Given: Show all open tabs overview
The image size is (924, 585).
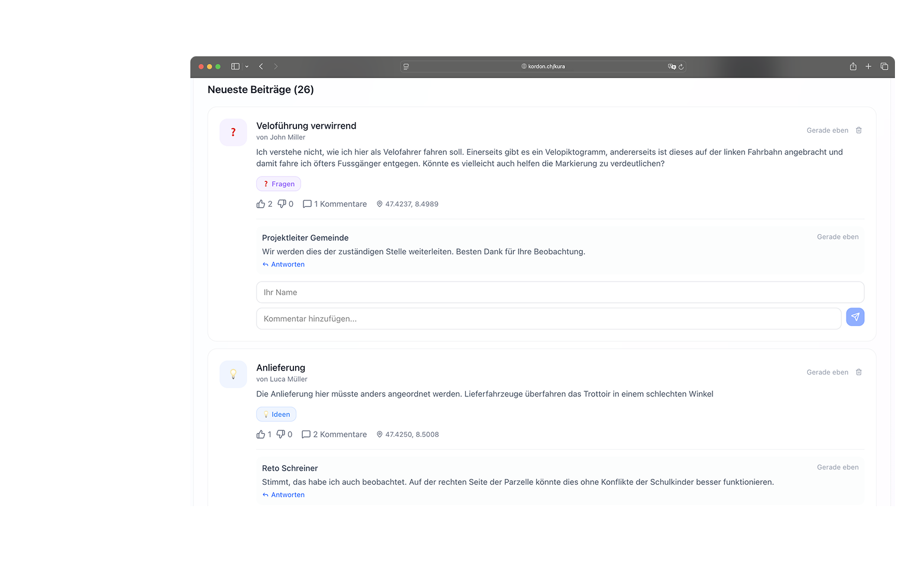Looking at the screenshot, I should point(884,66).
